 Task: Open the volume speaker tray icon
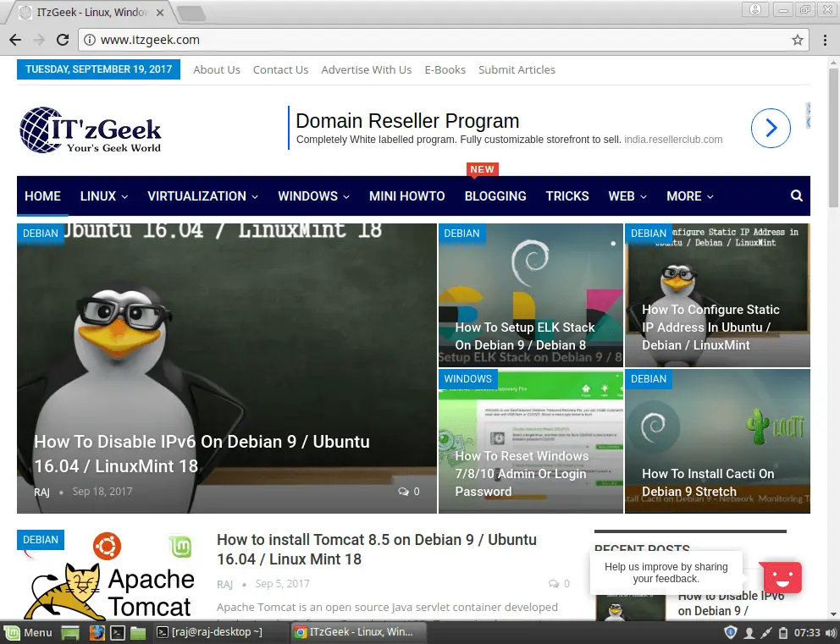(x=831, y=633)
